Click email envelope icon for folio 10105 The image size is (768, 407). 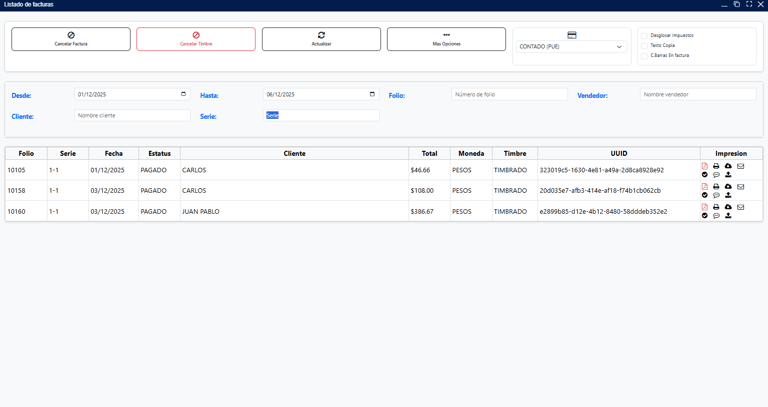pyautogui.click(x=741, y=166)
